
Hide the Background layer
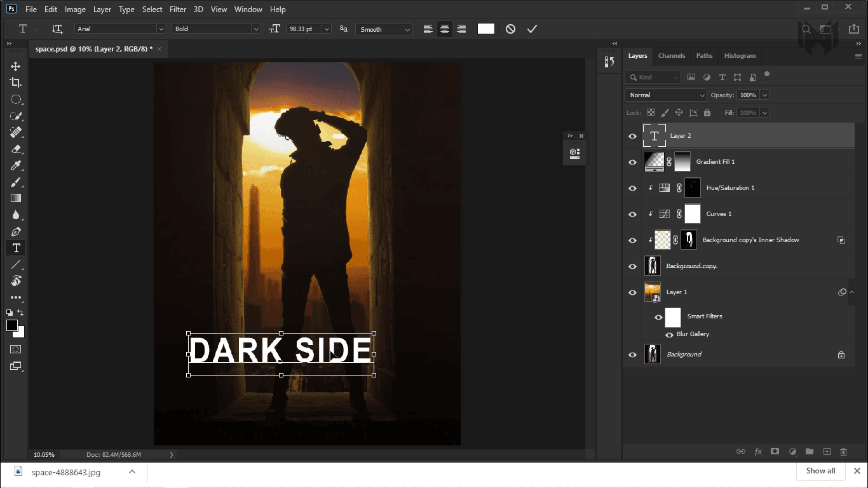632,355
